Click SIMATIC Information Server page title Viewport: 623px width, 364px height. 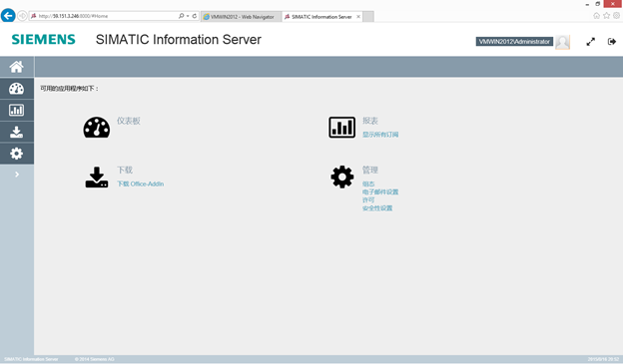coord(179,40)
